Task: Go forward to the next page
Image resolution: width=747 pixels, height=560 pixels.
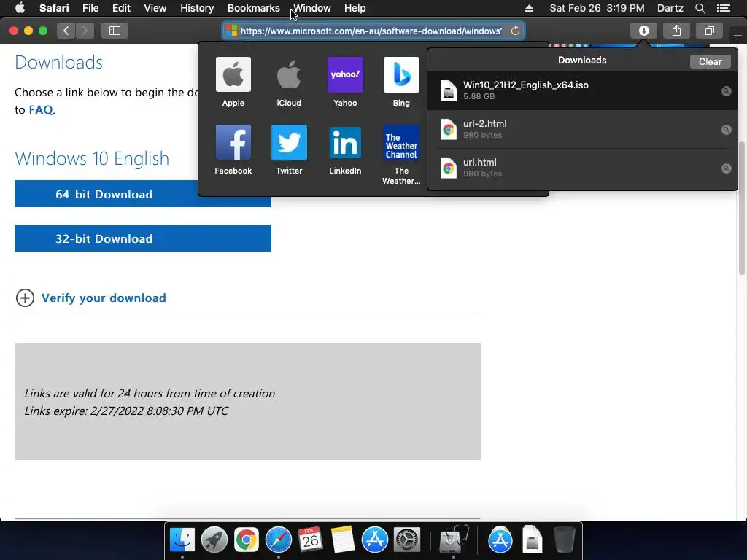Action: point(85,31)
